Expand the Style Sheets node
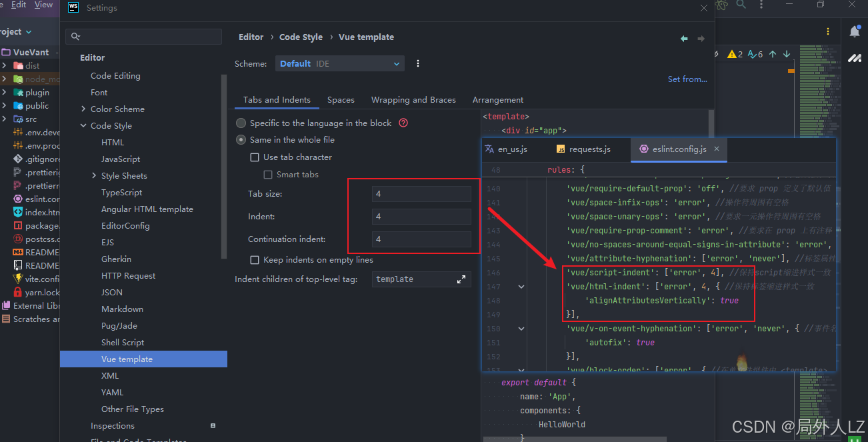 [x=94, y=176]
